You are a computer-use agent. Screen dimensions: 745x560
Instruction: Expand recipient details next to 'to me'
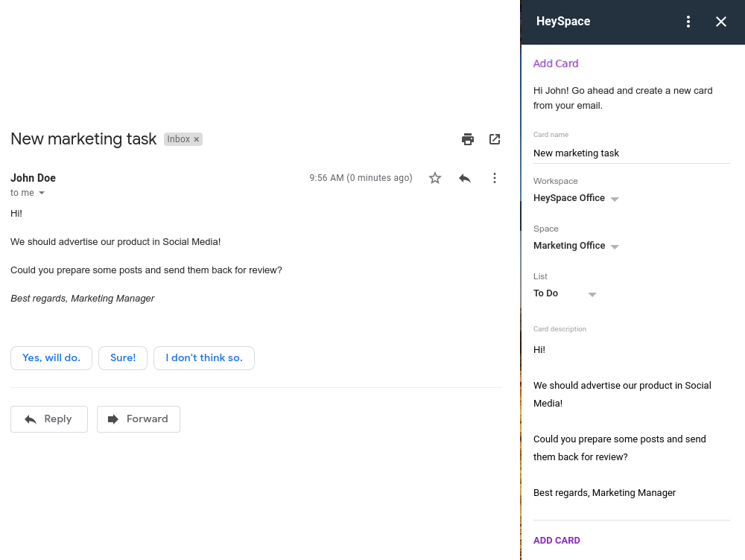pyautogui.click(x=41, y=193)
